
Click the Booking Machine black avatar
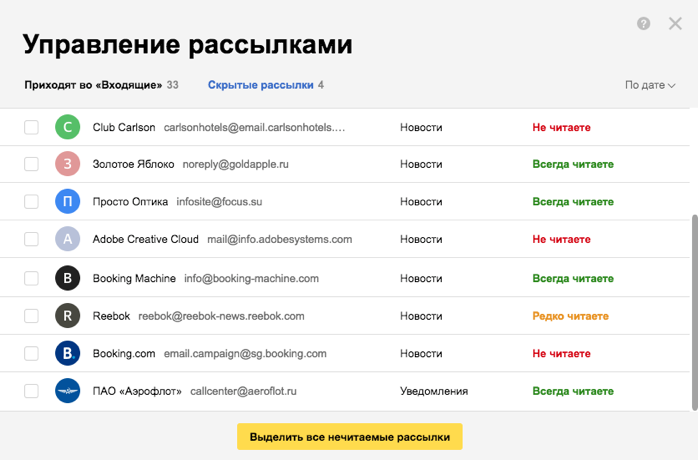(x=68, y=278)
